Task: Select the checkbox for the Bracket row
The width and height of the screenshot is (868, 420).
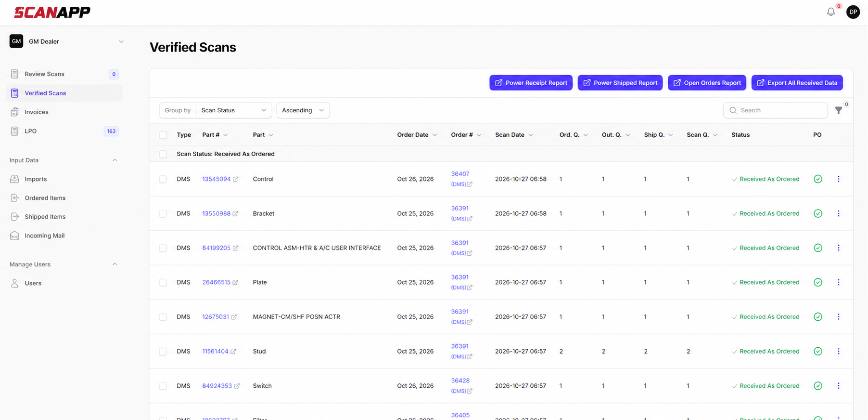Action: (x=163, y=213)
